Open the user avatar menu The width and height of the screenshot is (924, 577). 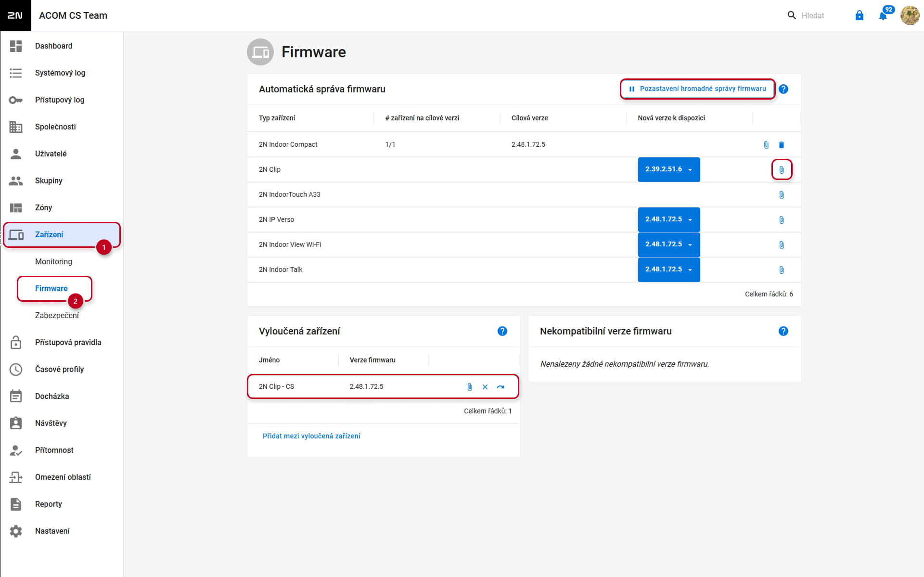click(x=910, y=15)
